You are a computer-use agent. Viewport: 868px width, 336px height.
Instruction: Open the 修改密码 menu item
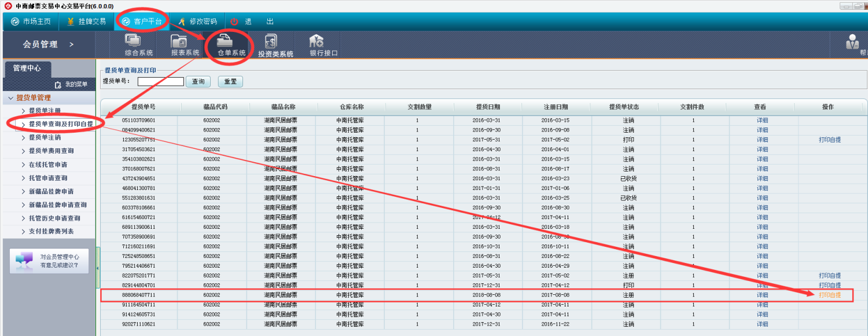(197, 21)
